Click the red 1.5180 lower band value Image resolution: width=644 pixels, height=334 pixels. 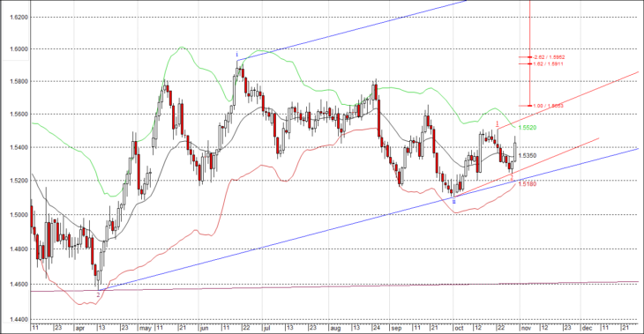(x=528, y=184)
